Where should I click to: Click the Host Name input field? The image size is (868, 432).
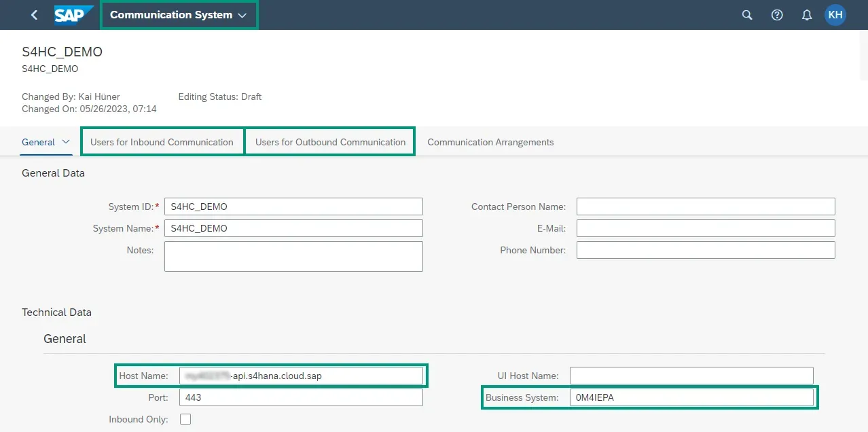pyautogui.click(x=301, y=376)
